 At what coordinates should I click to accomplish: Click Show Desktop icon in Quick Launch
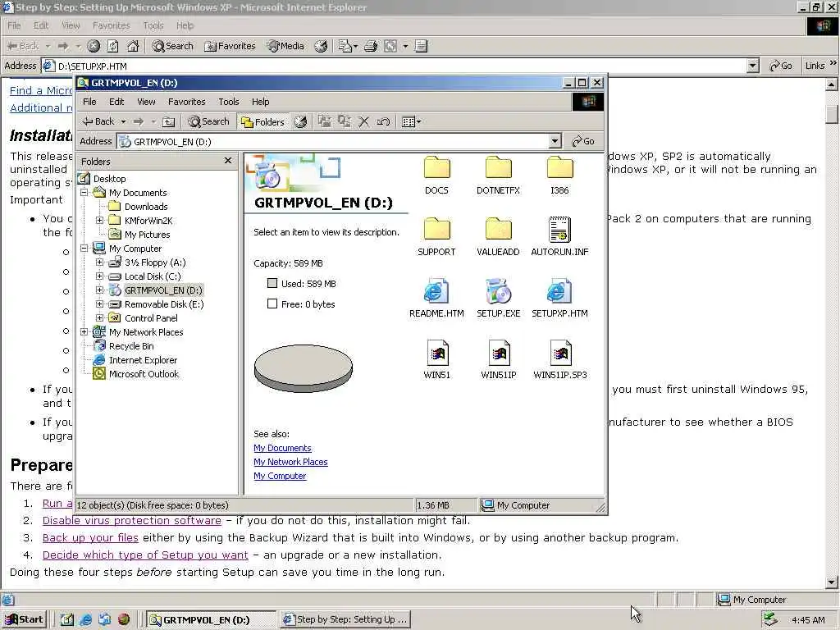tap(66, 620)
